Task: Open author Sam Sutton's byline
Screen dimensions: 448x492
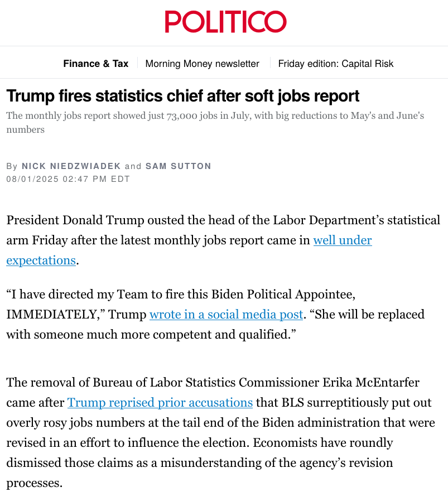Action: [x=178, y=166]
